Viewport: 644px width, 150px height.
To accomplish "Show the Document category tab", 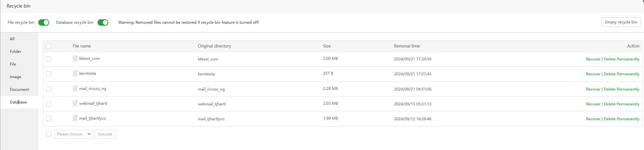I will (19, 90).
